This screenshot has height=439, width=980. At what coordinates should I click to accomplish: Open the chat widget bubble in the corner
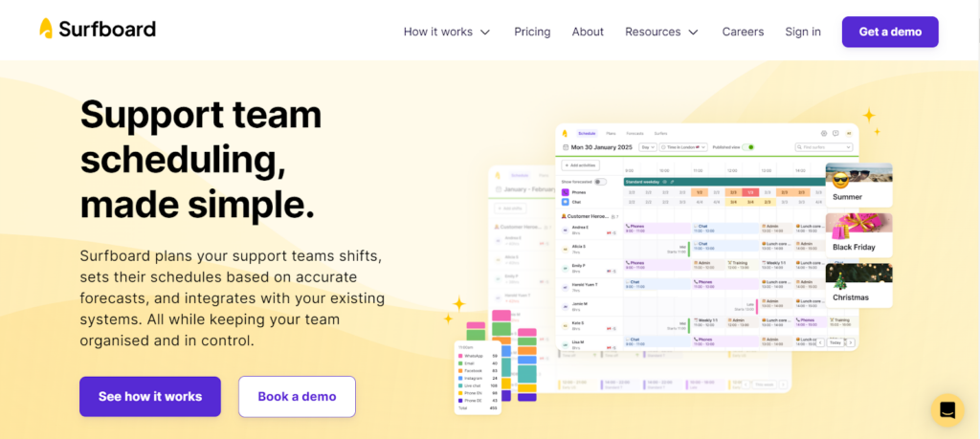(947, 410)
